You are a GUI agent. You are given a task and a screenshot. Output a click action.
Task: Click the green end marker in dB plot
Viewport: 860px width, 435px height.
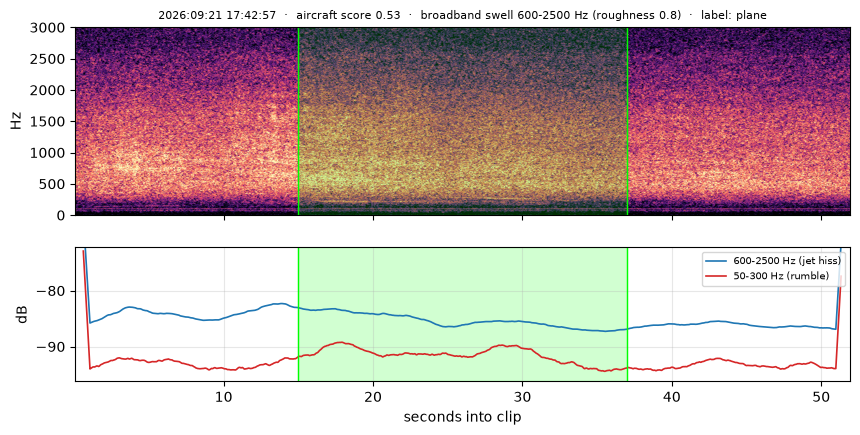pos(627,314)
